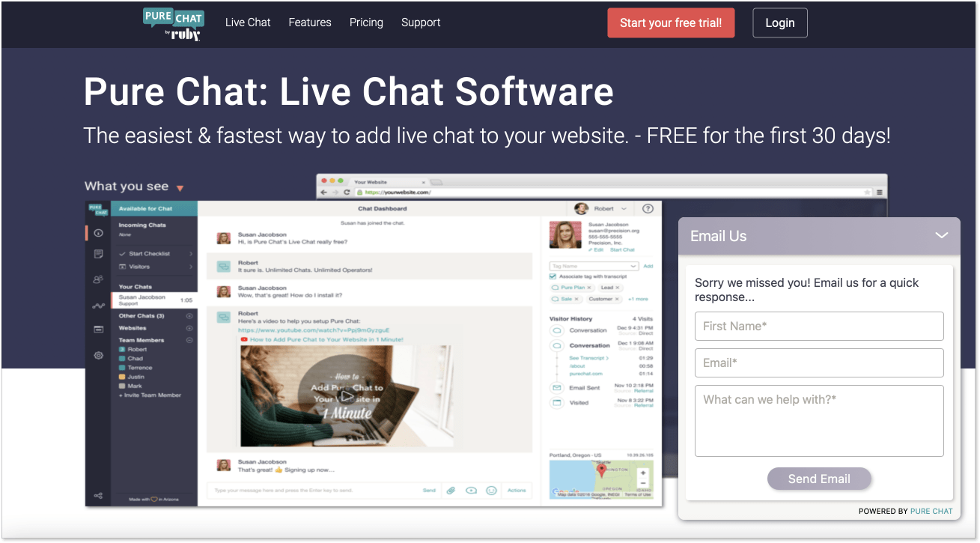Screen dimensions: 980x543
Task: Click the share nodes icon at sidebar bottom
Action: 98,495
